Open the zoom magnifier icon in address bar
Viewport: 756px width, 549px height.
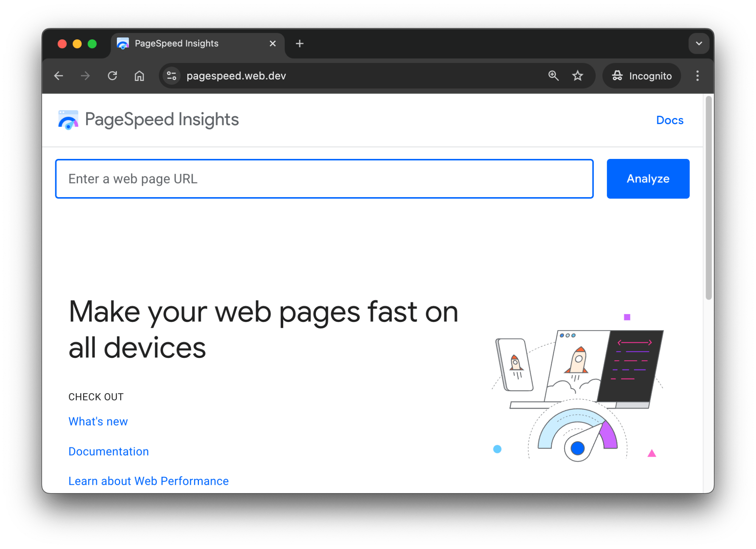(x=553, y=76)
